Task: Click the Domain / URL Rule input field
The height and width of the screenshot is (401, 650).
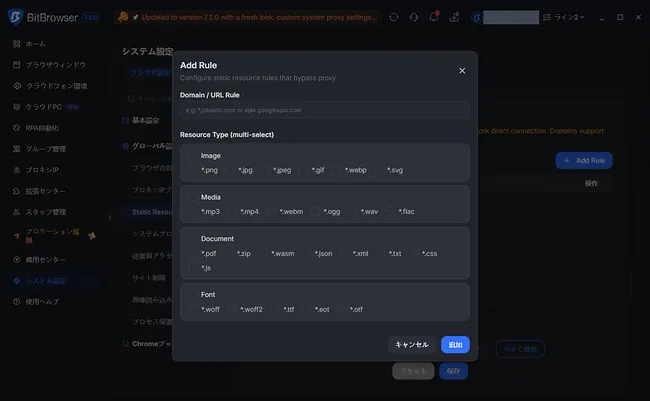Action: (x=325, y=110)
